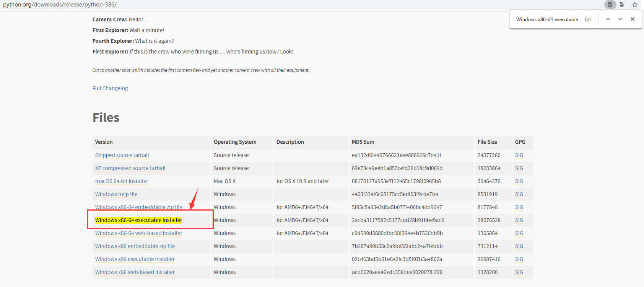Open the Full Changelog link
Image resolution: width=644 pixels, height=287 pixels.
point(110,88)
